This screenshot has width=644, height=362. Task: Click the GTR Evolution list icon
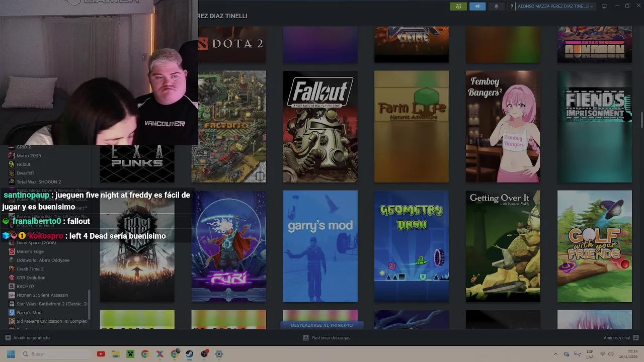point(12,278)
